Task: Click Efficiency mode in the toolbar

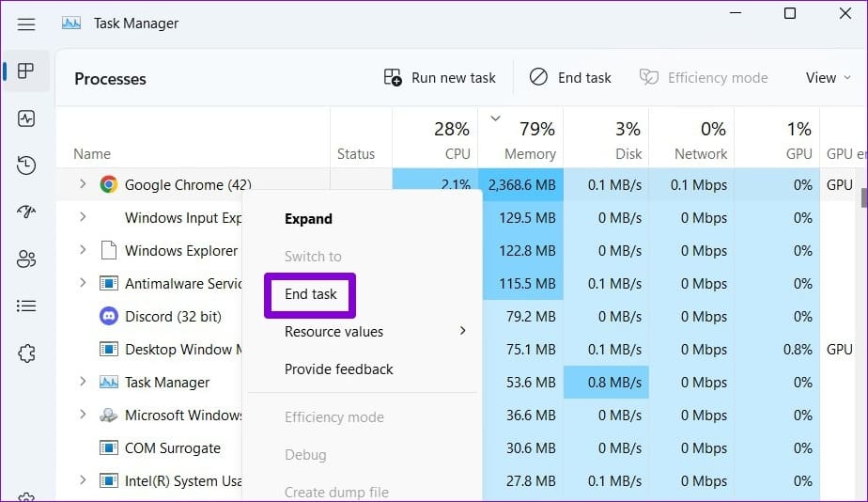Action: 704,78
